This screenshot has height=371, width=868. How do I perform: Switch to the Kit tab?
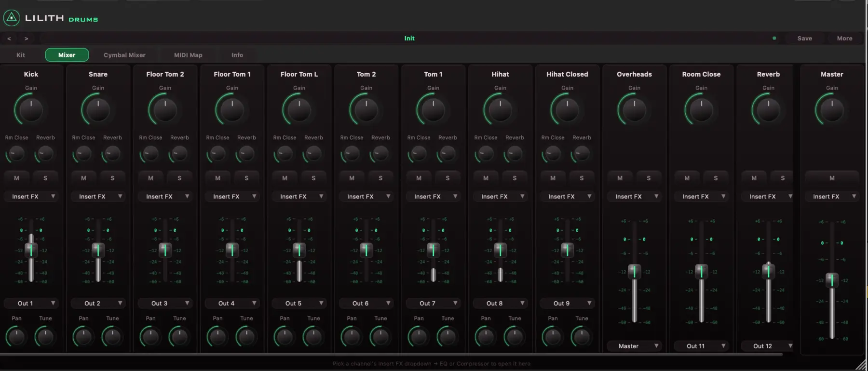(x=21, y=55)
